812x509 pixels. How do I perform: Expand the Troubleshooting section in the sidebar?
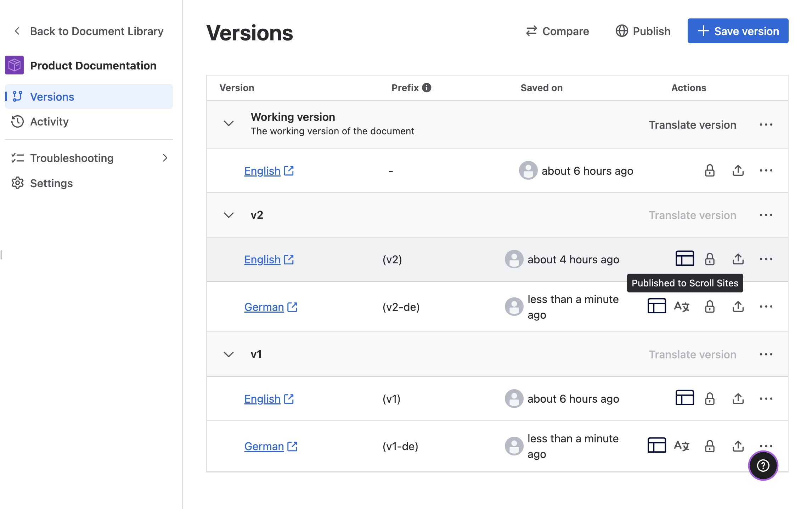coord(165,158)
